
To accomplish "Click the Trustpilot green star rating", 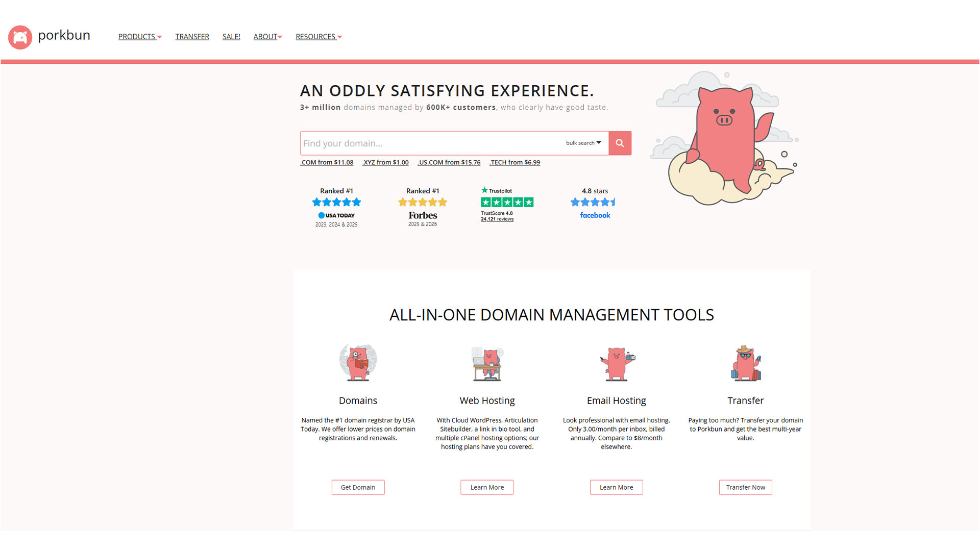I will click(507, 203).
